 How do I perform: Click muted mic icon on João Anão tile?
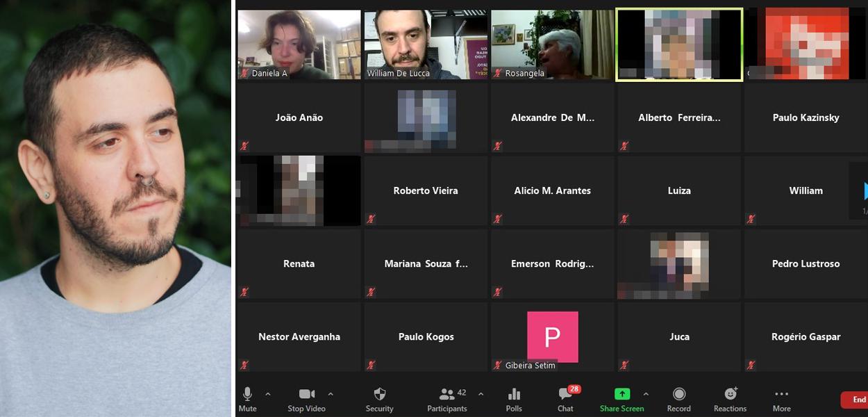[244, 146]
